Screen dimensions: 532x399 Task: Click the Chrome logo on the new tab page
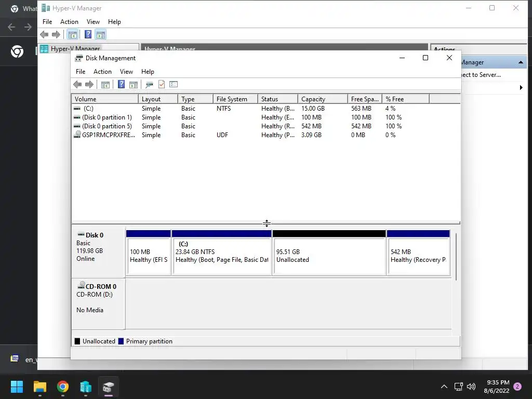(17, 51)
